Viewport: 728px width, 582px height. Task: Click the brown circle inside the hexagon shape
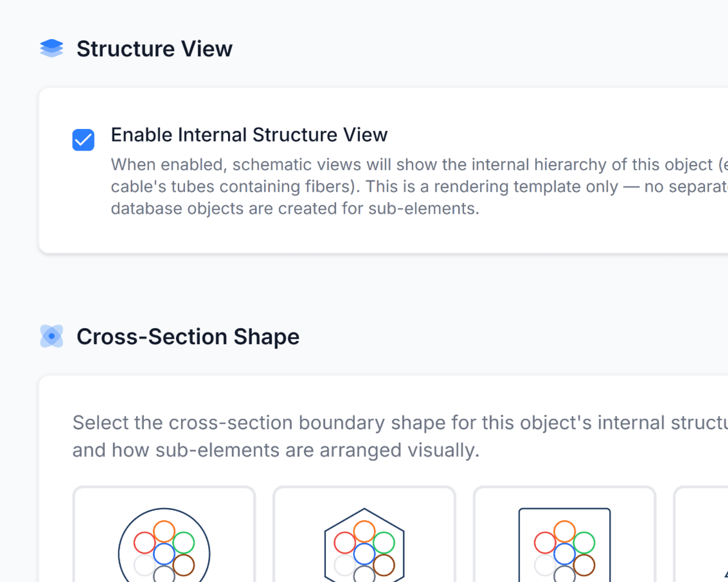click(x=384, y=565)
